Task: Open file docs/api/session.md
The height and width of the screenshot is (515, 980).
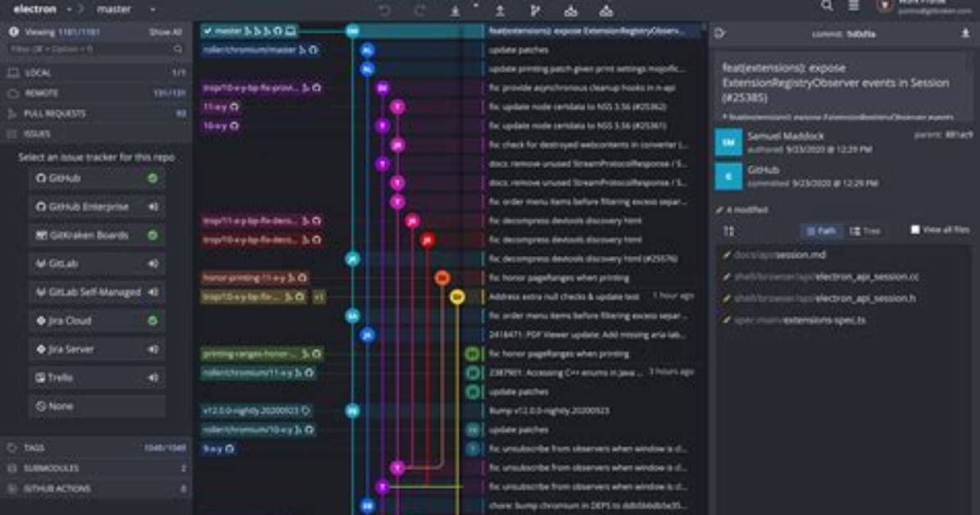Action: [x=779, y=255]
